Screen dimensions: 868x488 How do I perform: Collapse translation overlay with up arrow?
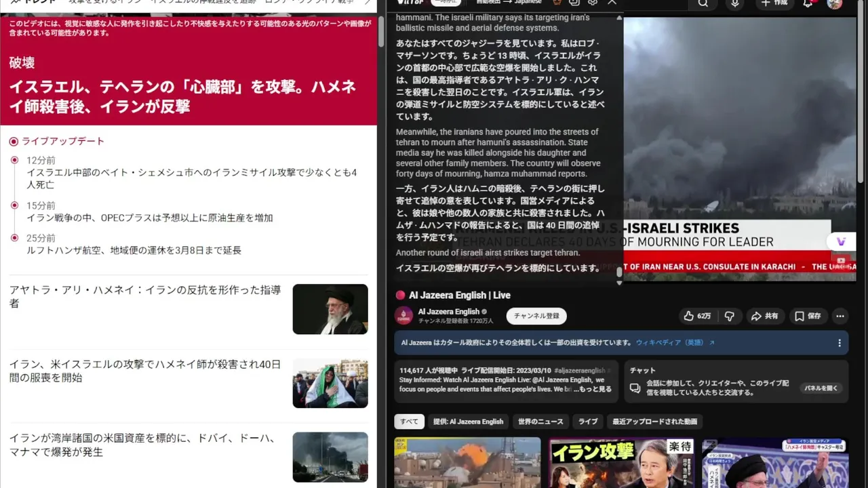(619, 18)
